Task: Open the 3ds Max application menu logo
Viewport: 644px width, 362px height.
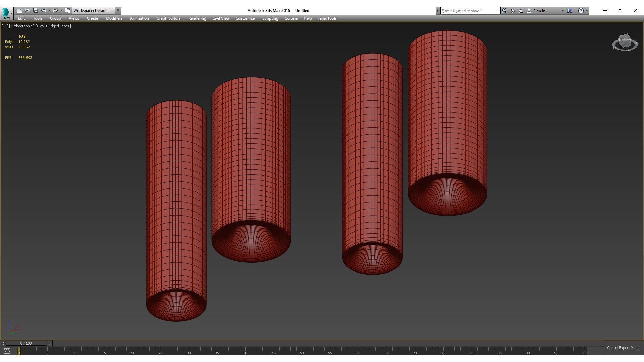Action: coord(6,12)
